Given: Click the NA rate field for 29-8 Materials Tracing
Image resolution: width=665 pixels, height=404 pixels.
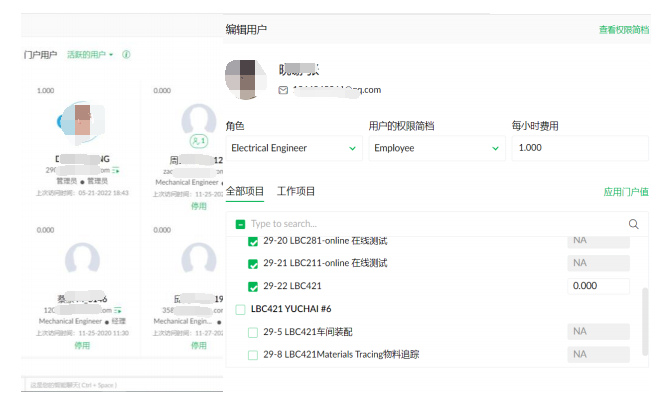Looking at the screenshot, I should [598, 354].
